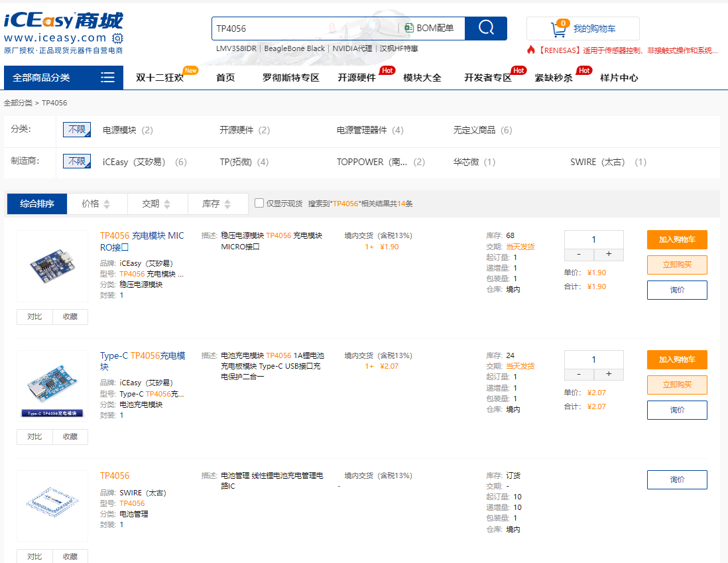Open 模块大全 menu item
Image resolution: width=728 pixels, height=563 pixels.
tap(422, 78)
